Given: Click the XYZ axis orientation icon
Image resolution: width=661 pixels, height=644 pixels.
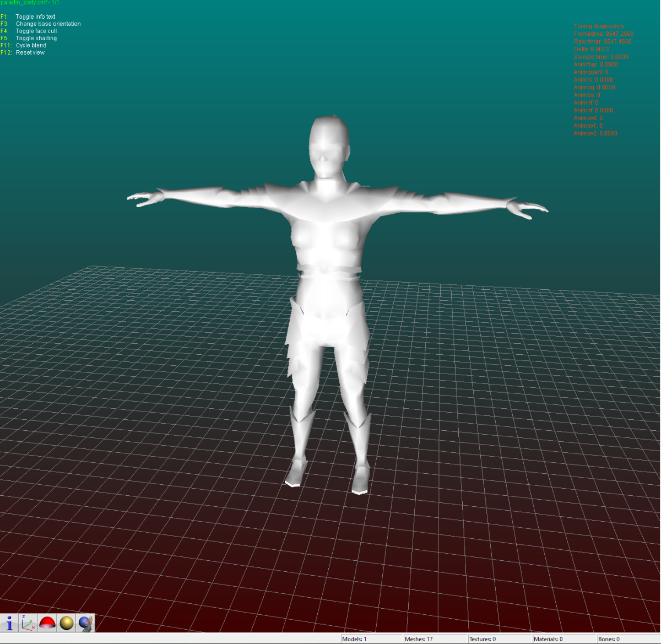Looking at the screenshot, I should (28, 623).
